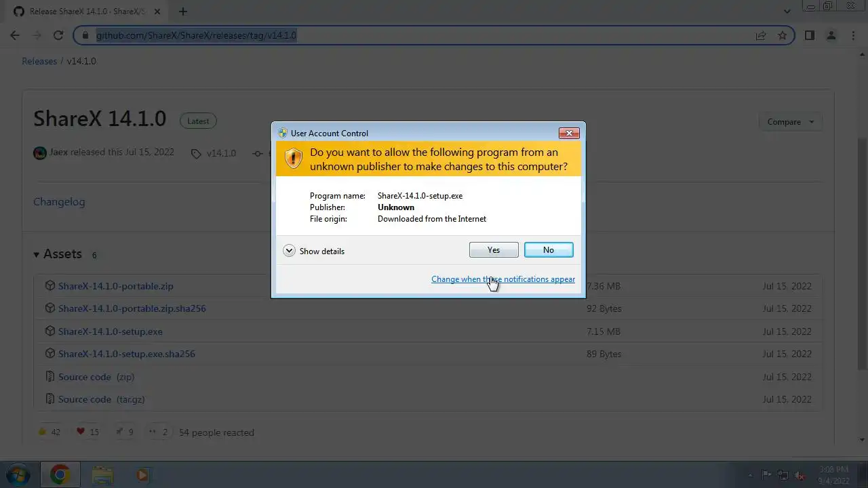Click package icon beside ShareX-14.1.0-setup.exe
Screen dimensions: 868x488
click(x=50, y=331)
